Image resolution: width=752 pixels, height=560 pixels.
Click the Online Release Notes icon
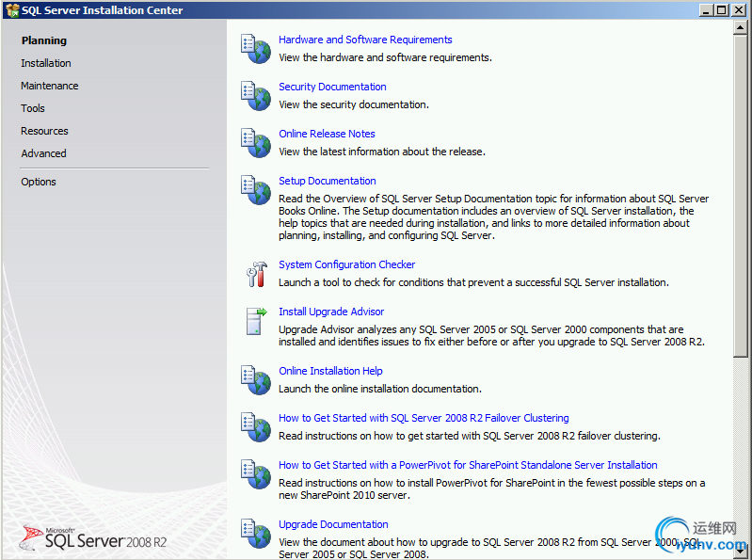click(x=256, y=142)
